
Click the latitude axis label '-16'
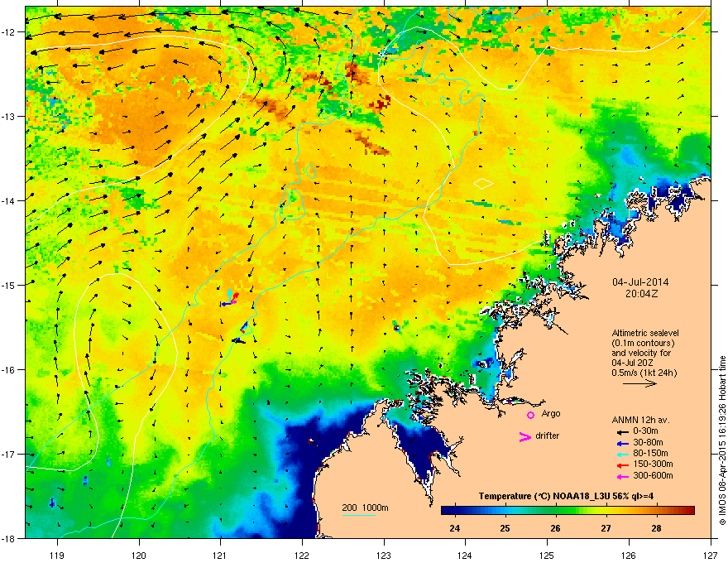[x=9, y=370]
